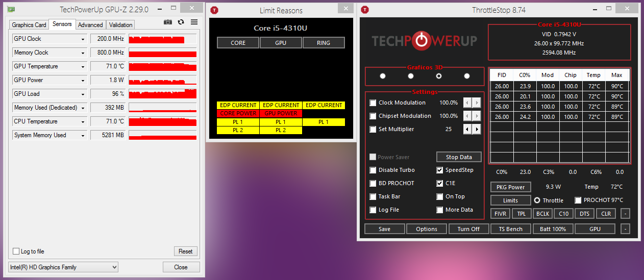Enable the Set Multiplier checkbox
The width and height of the screenshot is (644, 280).
[373, 129]
